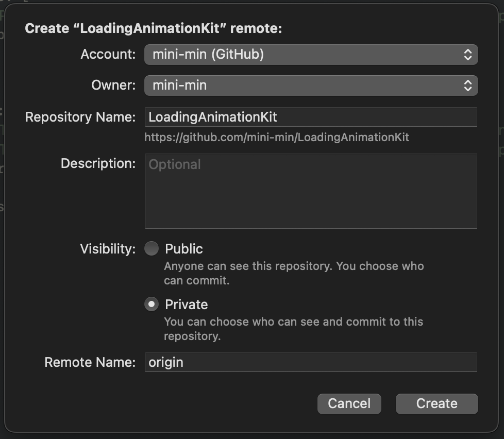The image size is (504, 439).
Task: Click the Create button
Action: tap(437, 403)
